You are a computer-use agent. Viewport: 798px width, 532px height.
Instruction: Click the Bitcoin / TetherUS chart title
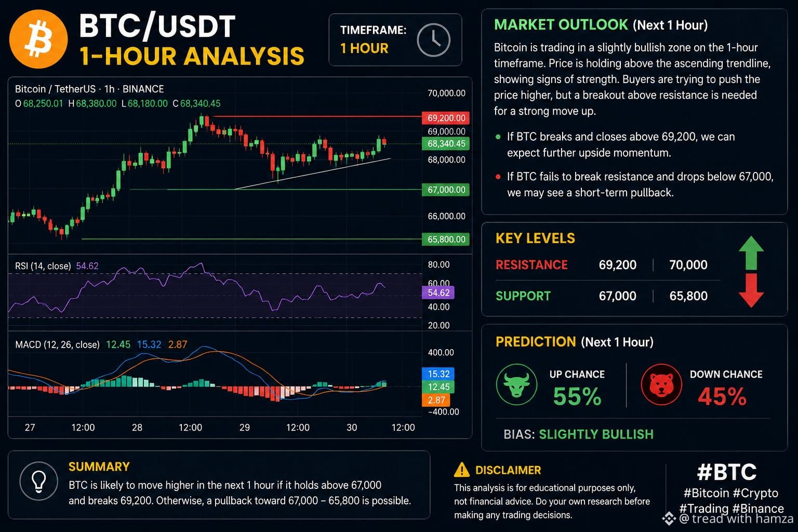89,89
